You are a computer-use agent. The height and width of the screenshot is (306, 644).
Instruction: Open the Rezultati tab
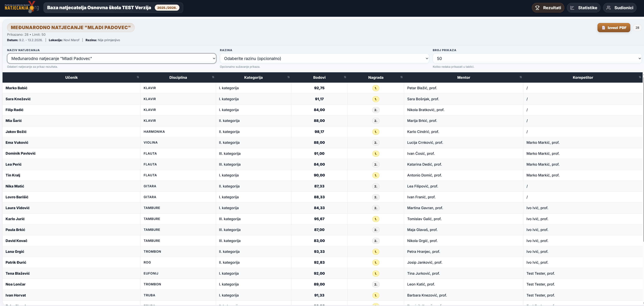(548, 8)
